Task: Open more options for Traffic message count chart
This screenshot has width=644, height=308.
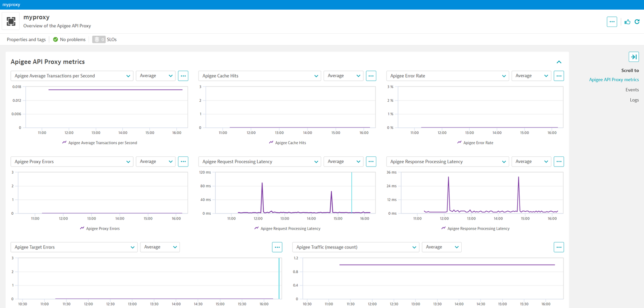Action: 559,247
